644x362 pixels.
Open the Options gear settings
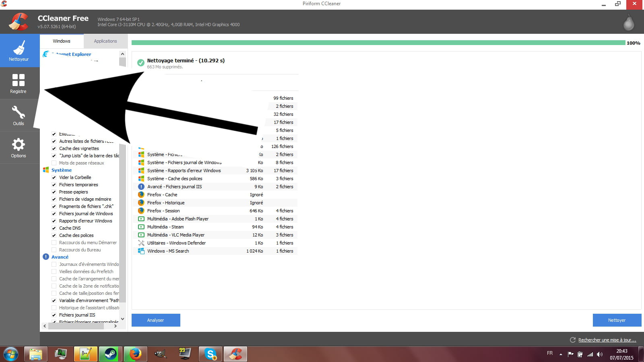(19, 148)
